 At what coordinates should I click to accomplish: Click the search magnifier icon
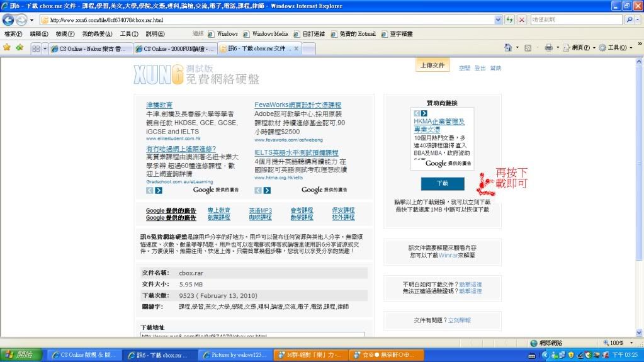[x=630, y=20]
